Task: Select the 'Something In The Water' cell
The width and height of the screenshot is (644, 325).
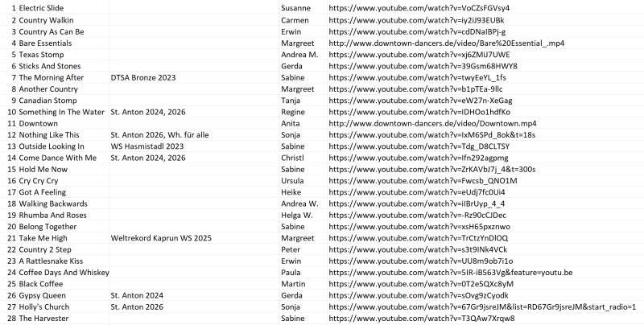Action: click(x=62, y=112)
